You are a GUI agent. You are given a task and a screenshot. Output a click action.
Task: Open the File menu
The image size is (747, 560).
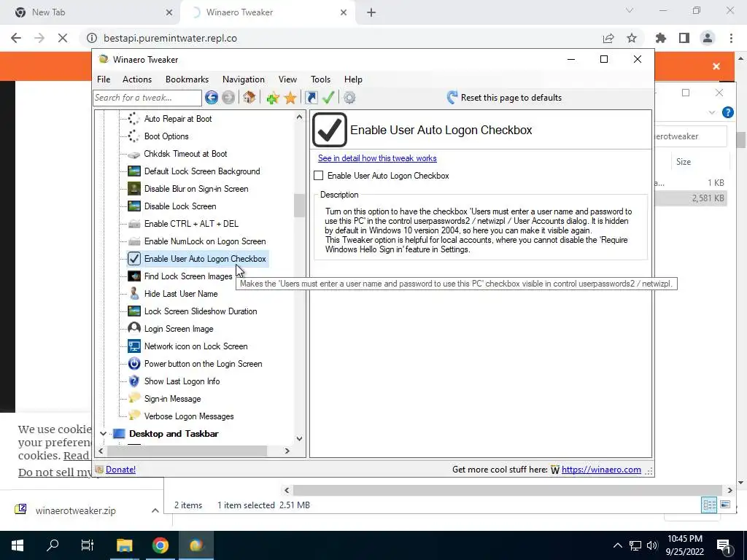(x=104, y=79)
